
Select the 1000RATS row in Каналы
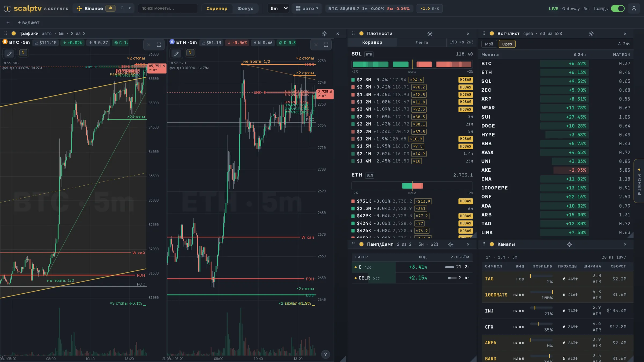coord(558,295)
